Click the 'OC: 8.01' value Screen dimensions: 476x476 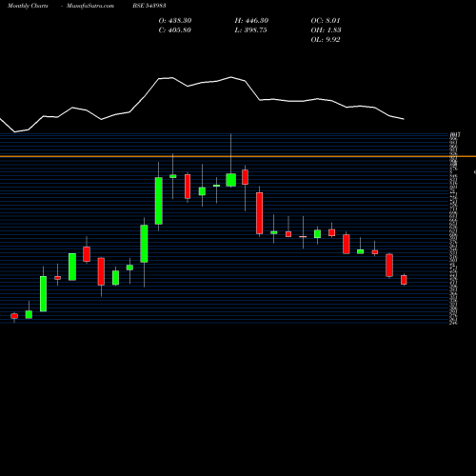pyautogui.click(x=326, y=21)
